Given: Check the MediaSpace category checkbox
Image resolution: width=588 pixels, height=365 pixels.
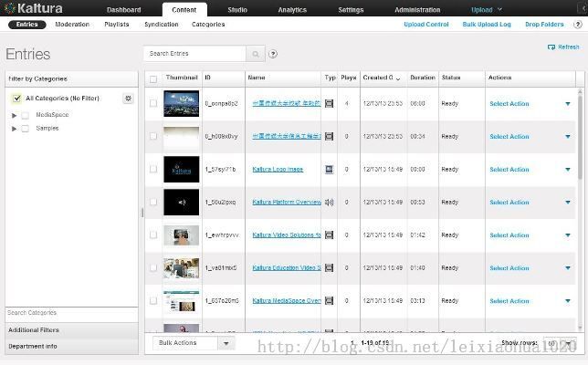Looking at the screenshot, I should tap(26, 115).
